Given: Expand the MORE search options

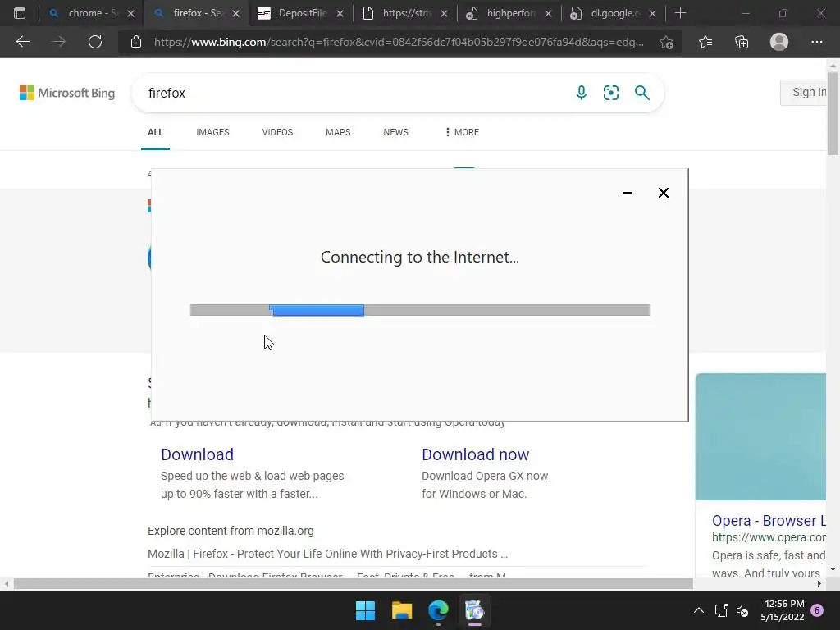Looking at the screenshot, I should click(462, 132).
